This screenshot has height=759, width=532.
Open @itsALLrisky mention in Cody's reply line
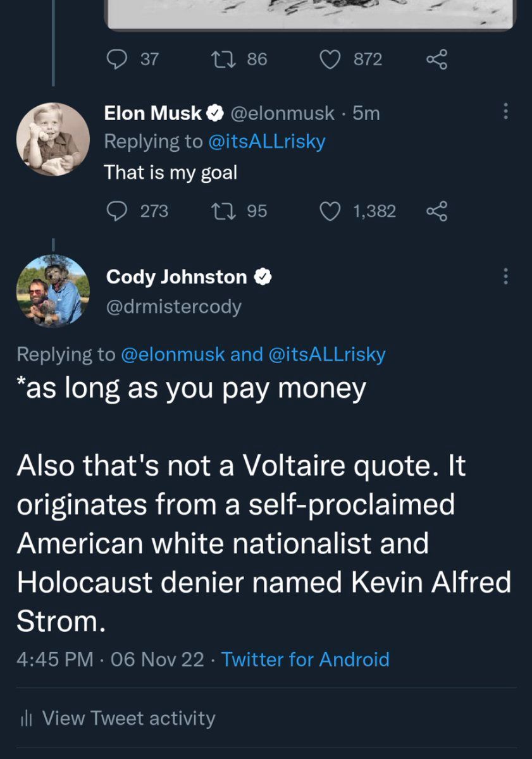(x=327, y=354)
